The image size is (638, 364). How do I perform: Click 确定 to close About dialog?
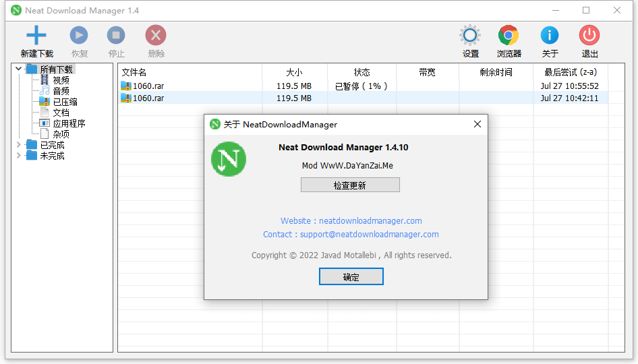click(x=351, y=276)
